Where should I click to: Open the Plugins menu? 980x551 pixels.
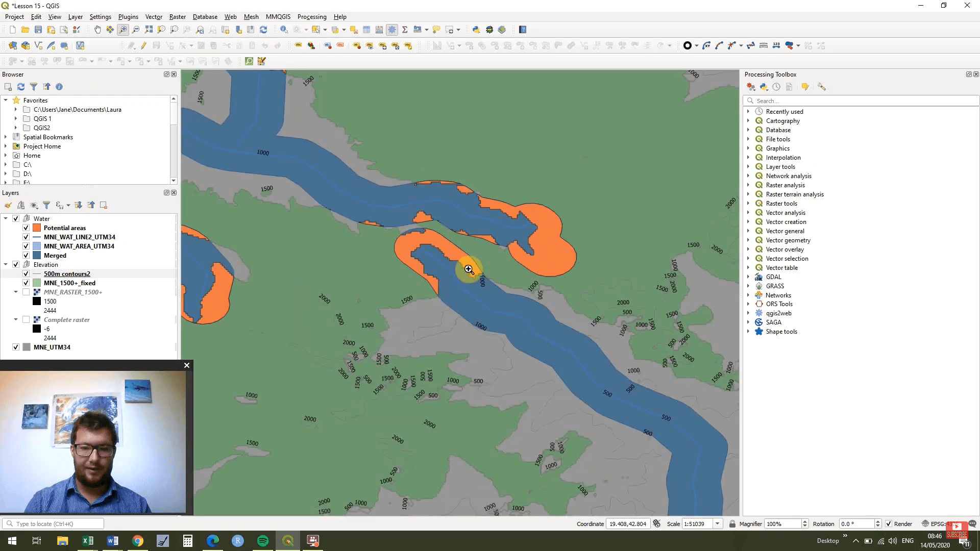click(x=128, y=17)
